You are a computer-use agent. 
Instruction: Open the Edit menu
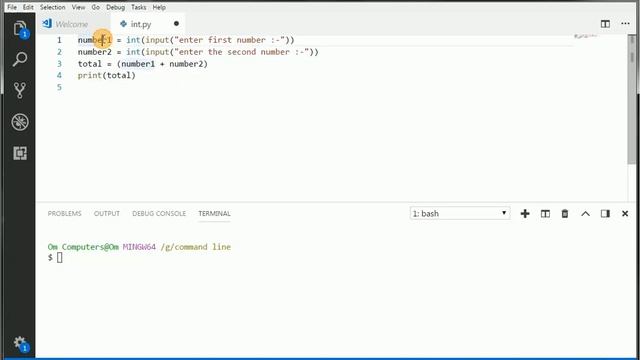28,7
